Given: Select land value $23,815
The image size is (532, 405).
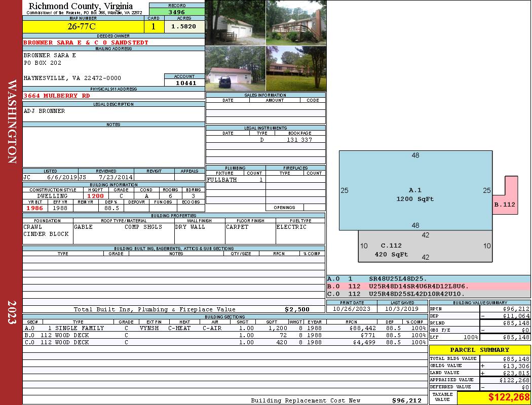Looking at the screenshot, I should pos(516,373).
